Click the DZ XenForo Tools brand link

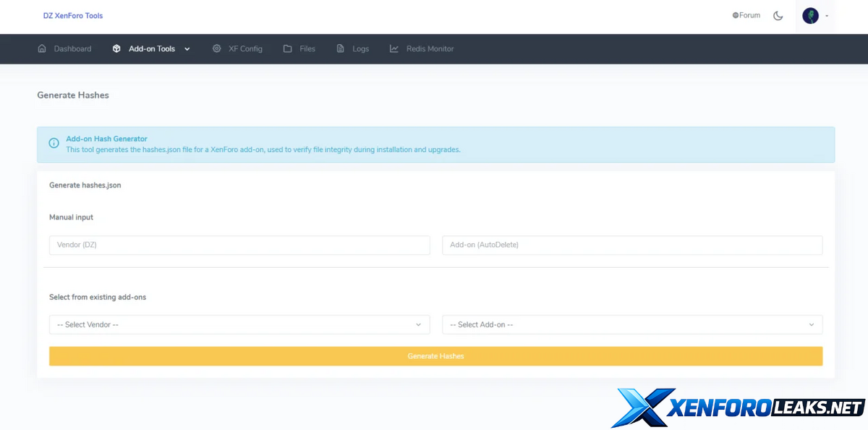pos(73,15)
